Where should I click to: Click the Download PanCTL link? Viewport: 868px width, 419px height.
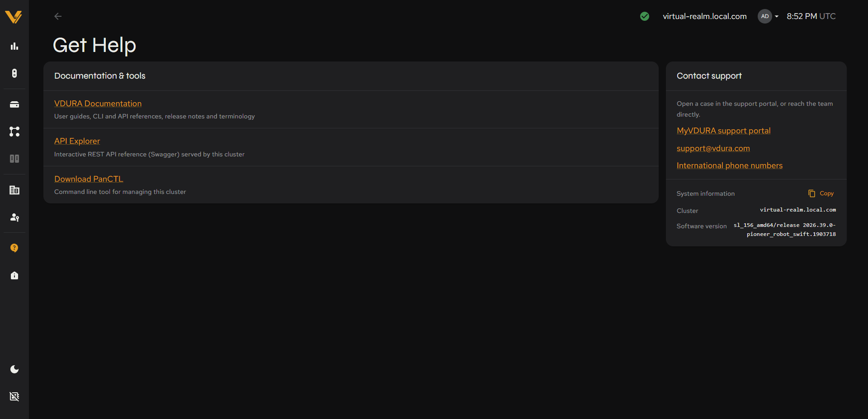pyautogui.click(x=89, y=179)
